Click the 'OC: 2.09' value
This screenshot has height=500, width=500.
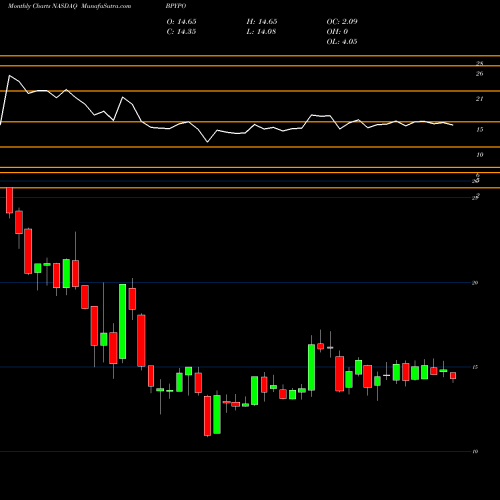click(342, 22)
